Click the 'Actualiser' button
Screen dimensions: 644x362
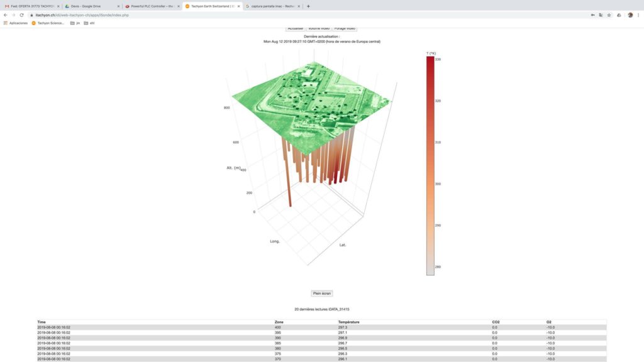(296, 28)
